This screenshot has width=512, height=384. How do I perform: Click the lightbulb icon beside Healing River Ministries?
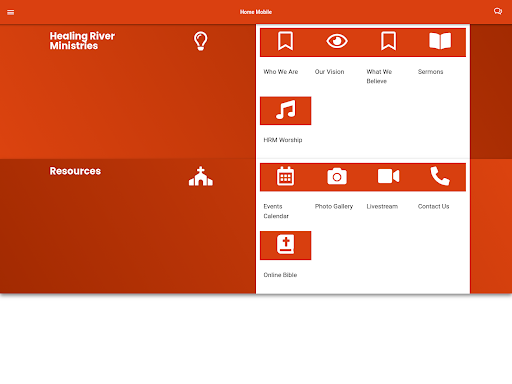201,41
